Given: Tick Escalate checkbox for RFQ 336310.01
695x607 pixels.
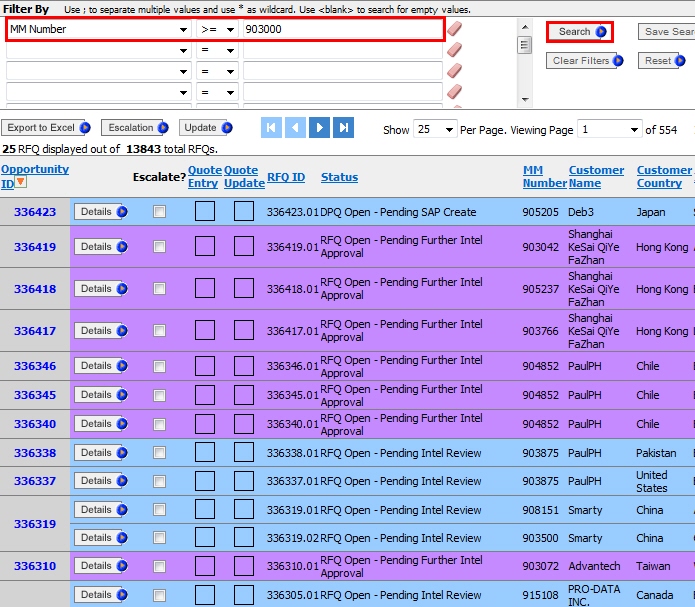Looking at the screenshot, I should pyautogui.click(x=160, y=566).
